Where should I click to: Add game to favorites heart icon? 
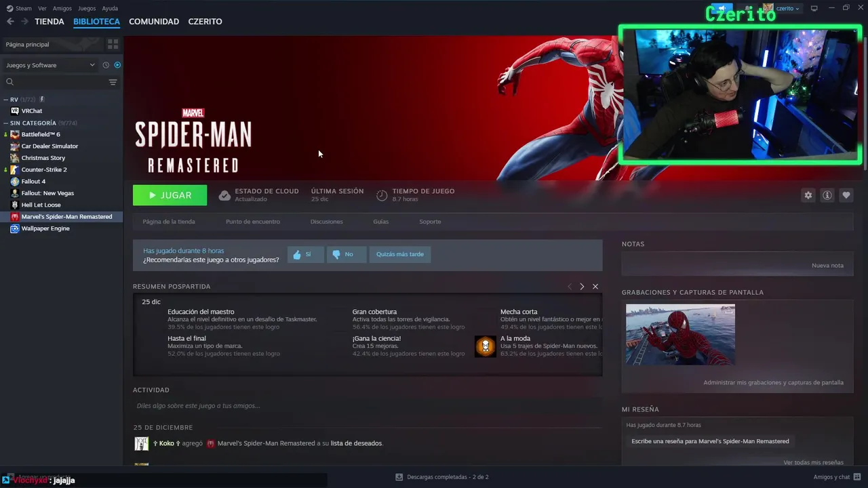tap(846, 195)
